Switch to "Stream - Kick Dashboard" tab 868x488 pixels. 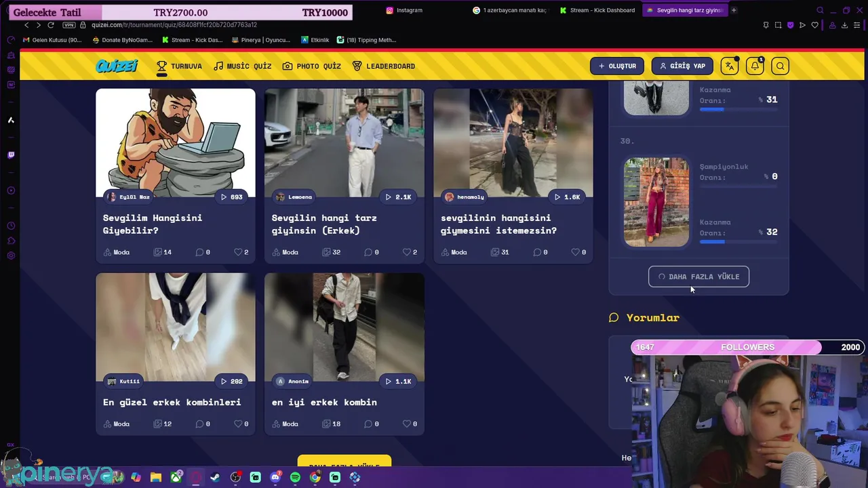(x=598, y=10)
